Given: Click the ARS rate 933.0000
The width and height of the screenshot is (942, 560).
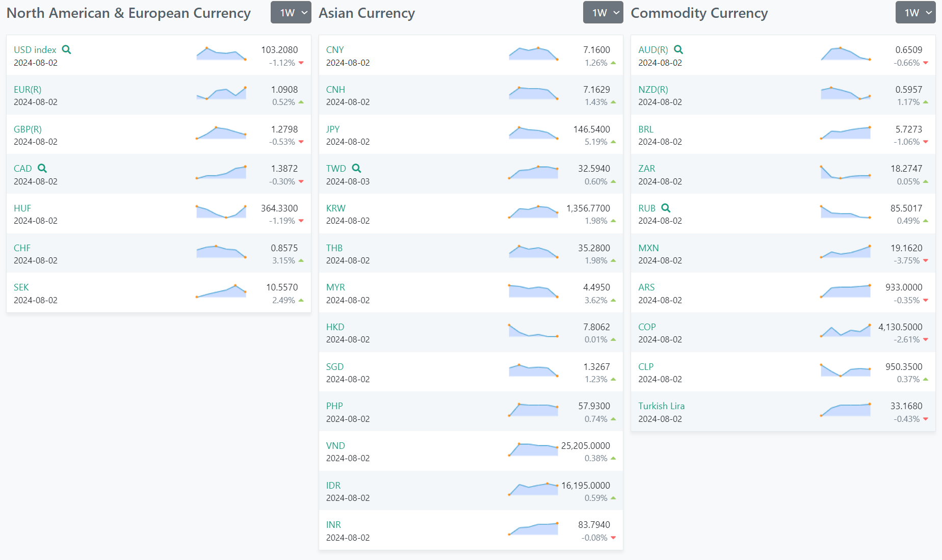Looking at the screenshot, I should click(904, 287).
